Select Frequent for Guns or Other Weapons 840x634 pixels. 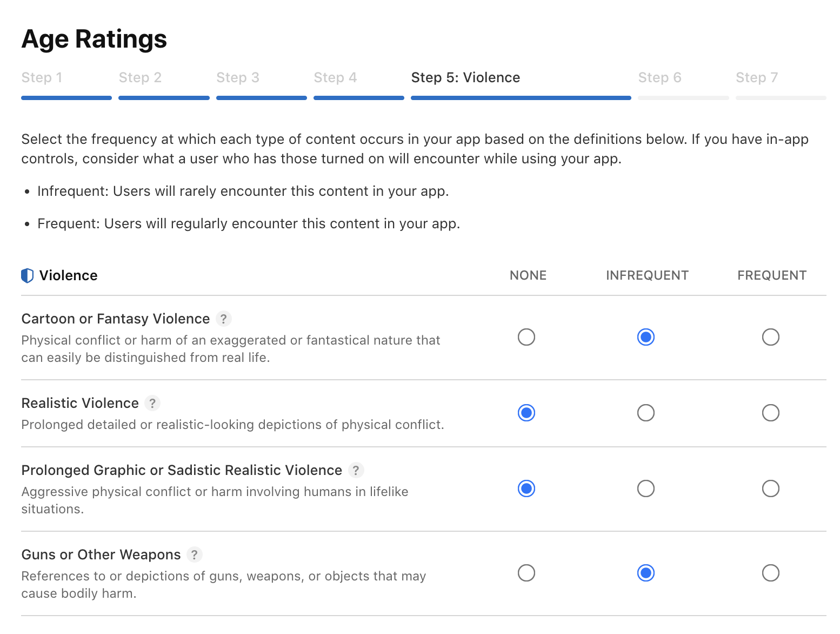pos(771,573)
